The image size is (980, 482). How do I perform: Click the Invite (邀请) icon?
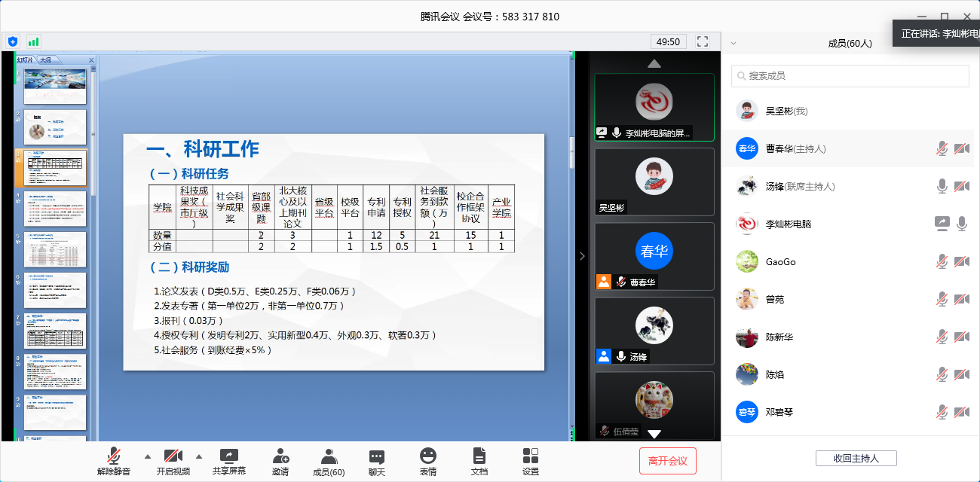point(280,456)
